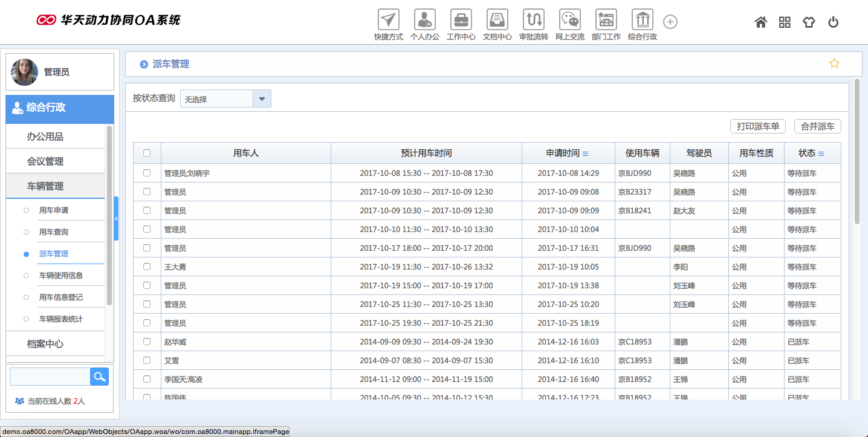Select the checkbox for 王大勇 row
Screen dimensions: 868x437
click(x=147, y=267)
